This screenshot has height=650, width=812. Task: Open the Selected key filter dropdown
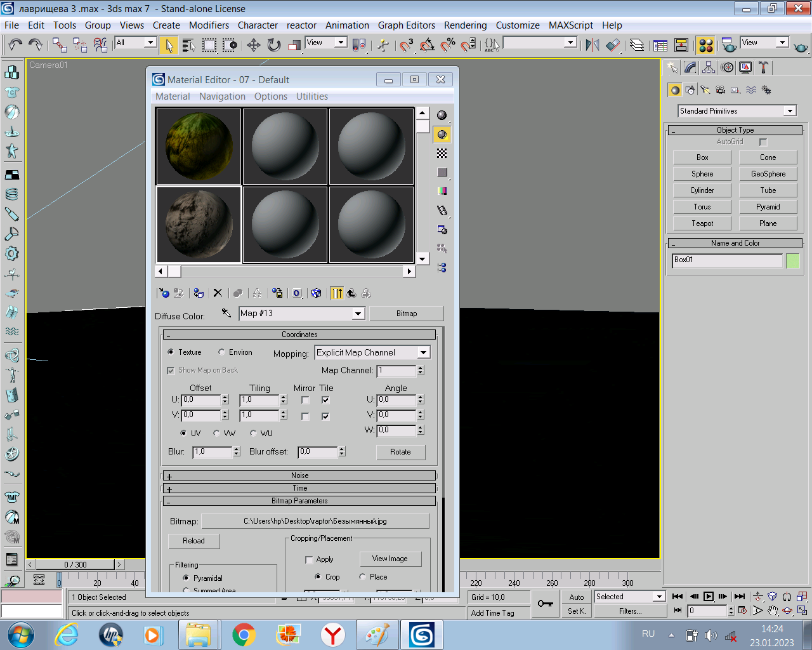[x=629, y=597]
